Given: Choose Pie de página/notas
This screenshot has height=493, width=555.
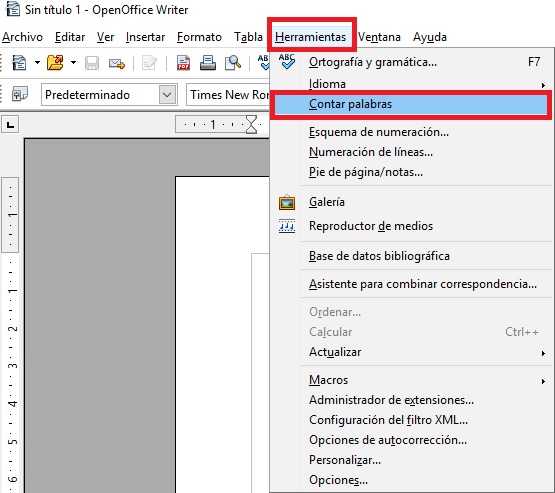Looking at the screenshot, I should (411, 172).
